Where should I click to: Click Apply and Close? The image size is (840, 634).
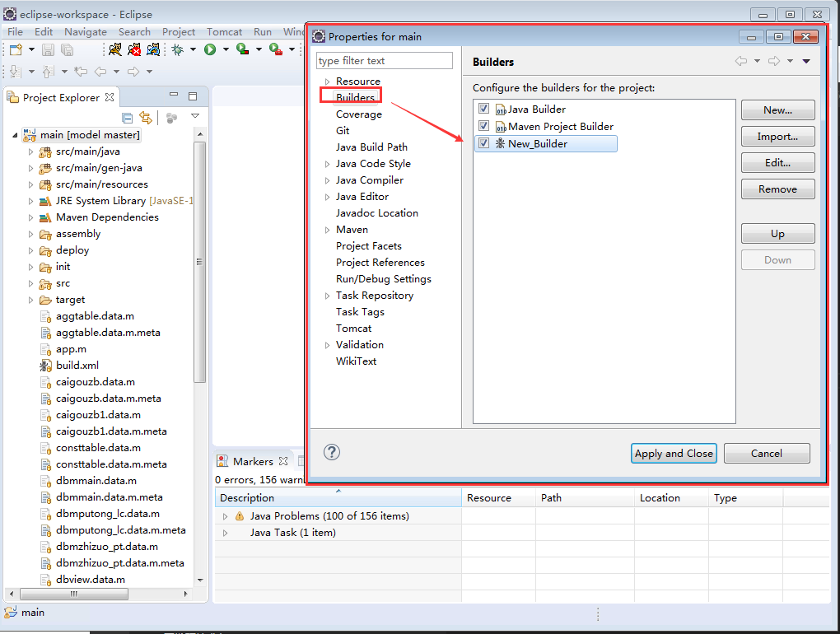674,453
